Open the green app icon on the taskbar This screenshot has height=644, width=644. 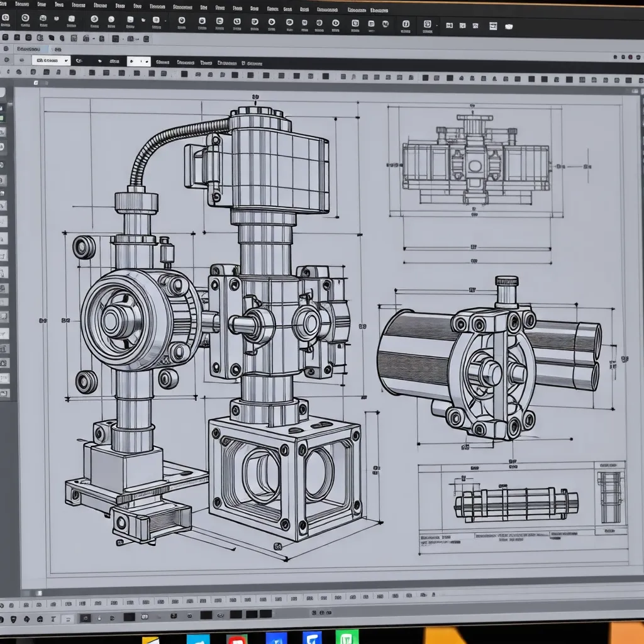pos(347,636)
